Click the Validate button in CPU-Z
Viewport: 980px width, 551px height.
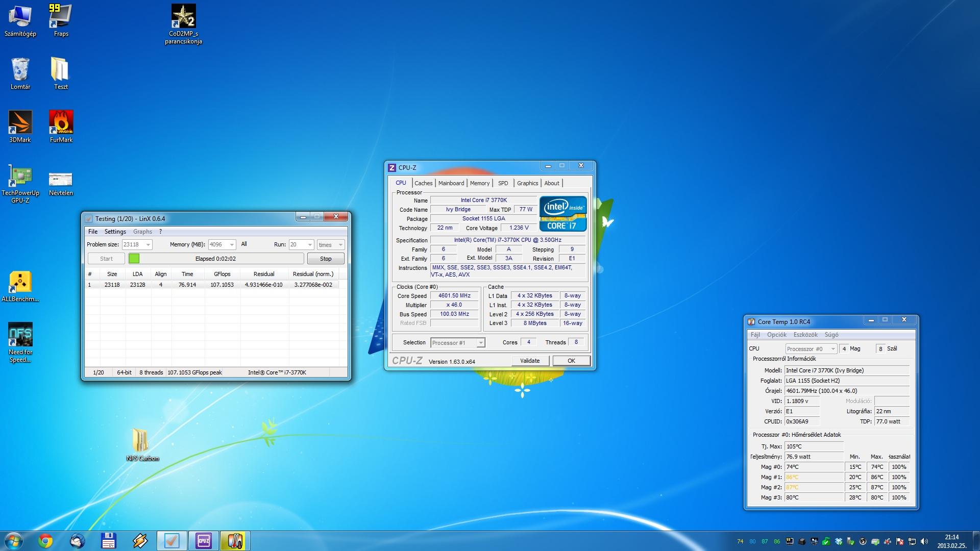tap(530, 361)
